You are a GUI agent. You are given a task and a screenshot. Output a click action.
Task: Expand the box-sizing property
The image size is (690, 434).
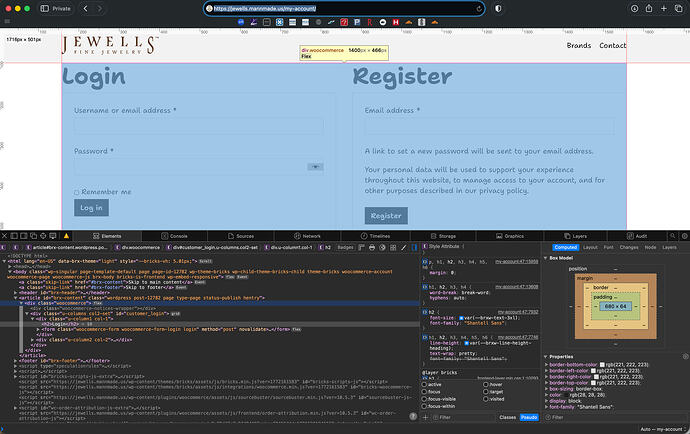pos(547,389)
